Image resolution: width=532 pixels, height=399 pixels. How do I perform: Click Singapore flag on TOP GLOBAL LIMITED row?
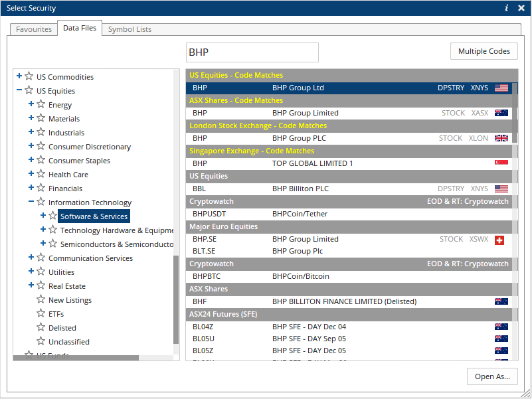point(501,162)
